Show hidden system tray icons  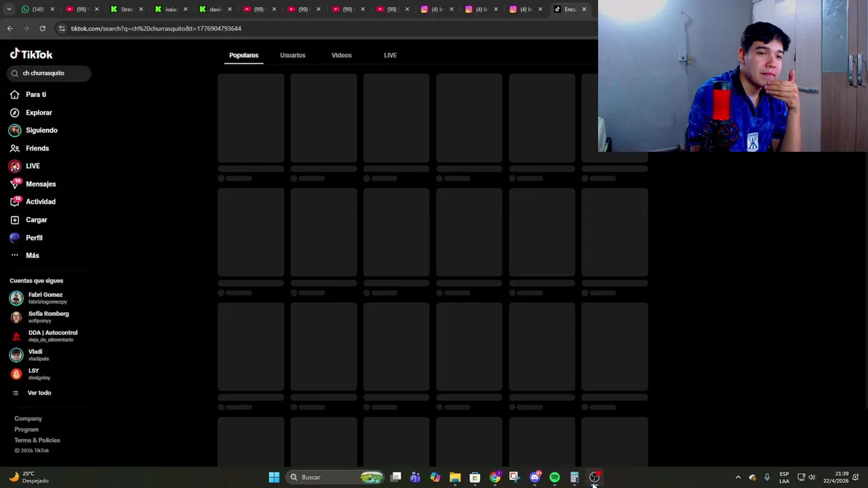[738, 477]
